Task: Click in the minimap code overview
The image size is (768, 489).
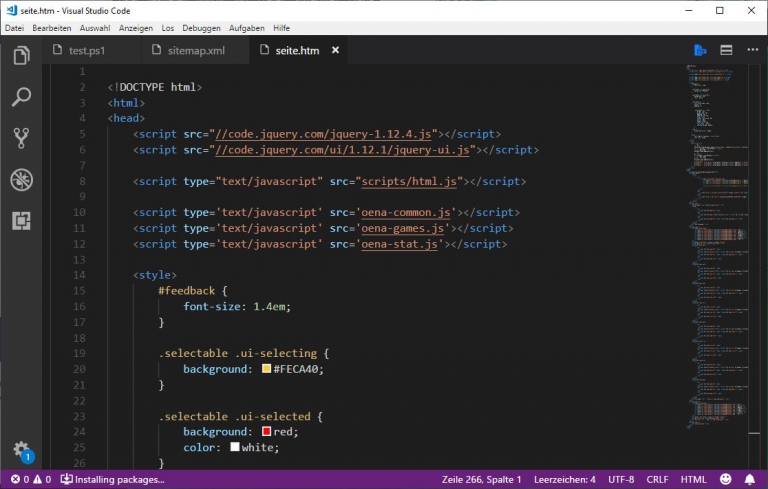Action: point(717,245)
